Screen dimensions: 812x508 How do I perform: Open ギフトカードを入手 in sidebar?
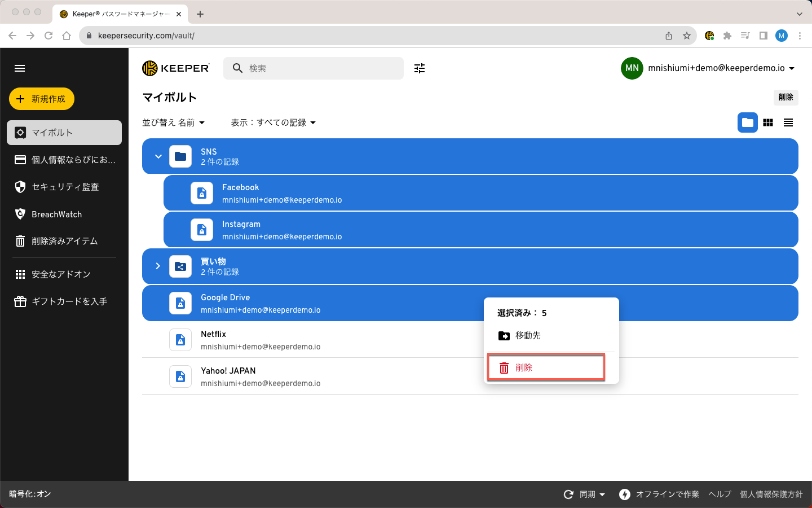69,301
